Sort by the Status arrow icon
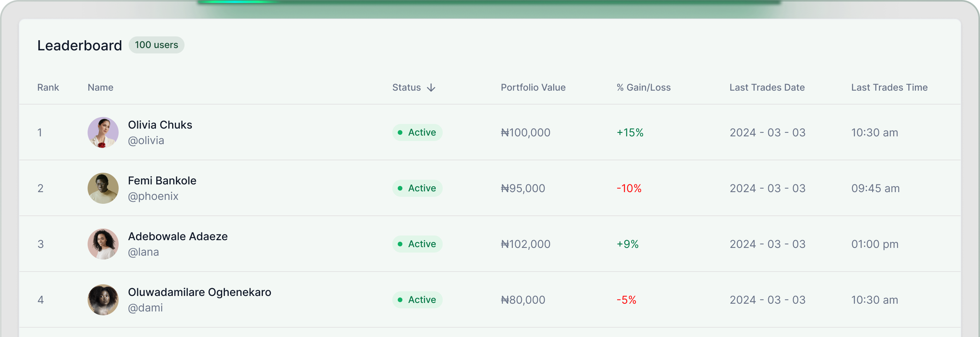This screenshot has width=980, height=337. coord(431,88)
